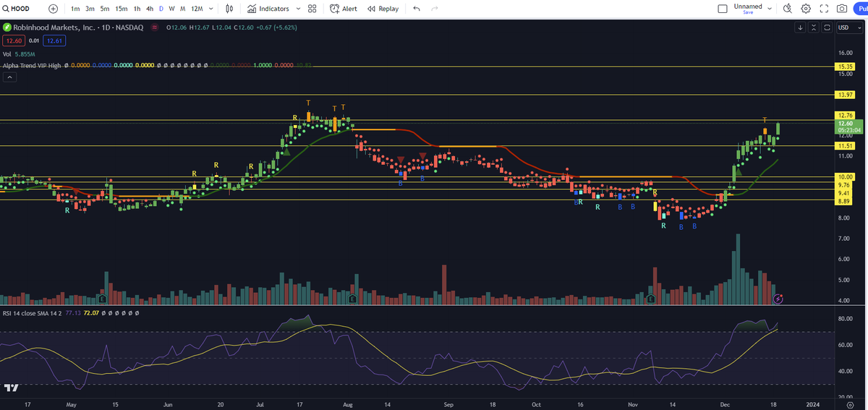Click the Unnamed layout name
This screenshot has width=868, height=410.
[x=748, y=6]
